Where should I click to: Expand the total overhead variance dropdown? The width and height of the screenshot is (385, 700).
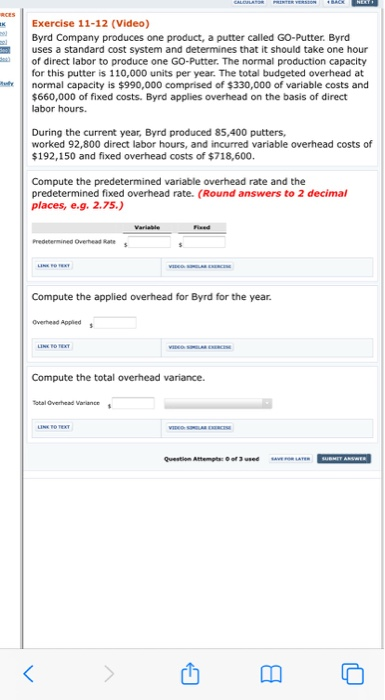tap(218, 403)
